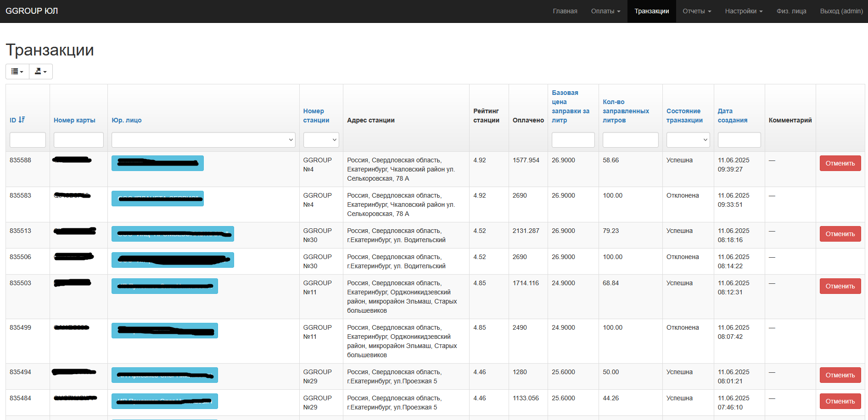Click the ID sort descending icon
The image size is (868, 420).
22,120
